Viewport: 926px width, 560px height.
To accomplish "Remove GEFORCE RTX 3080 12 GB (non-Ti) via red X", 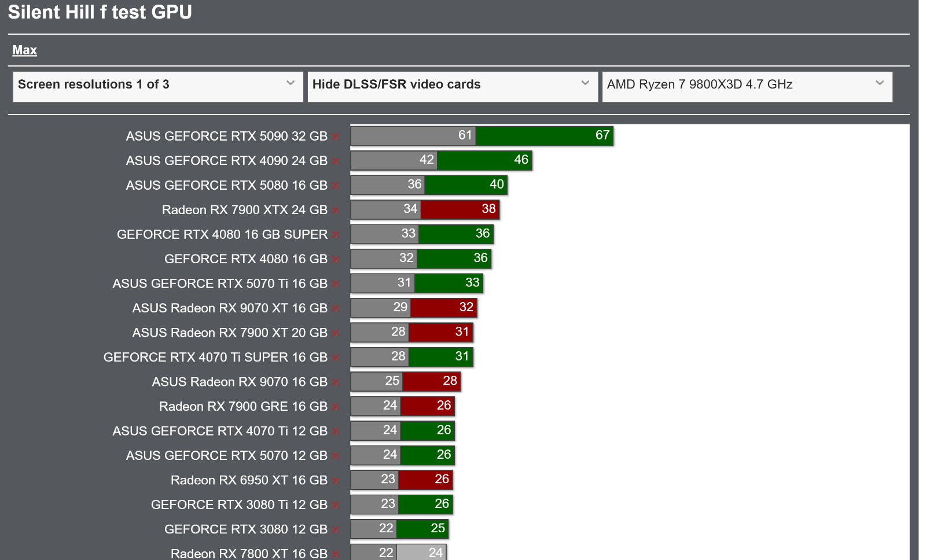I will click(x=336, y=530).
